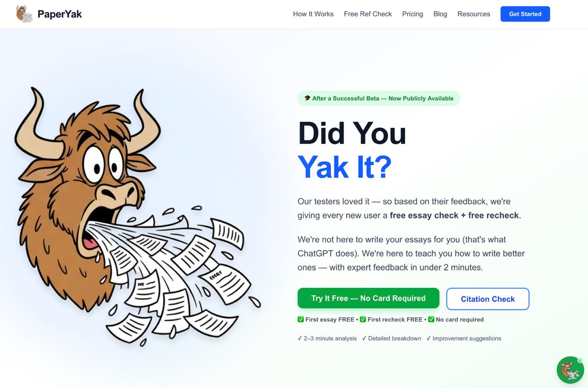Click the graduation cap beta badge icon

307,98
